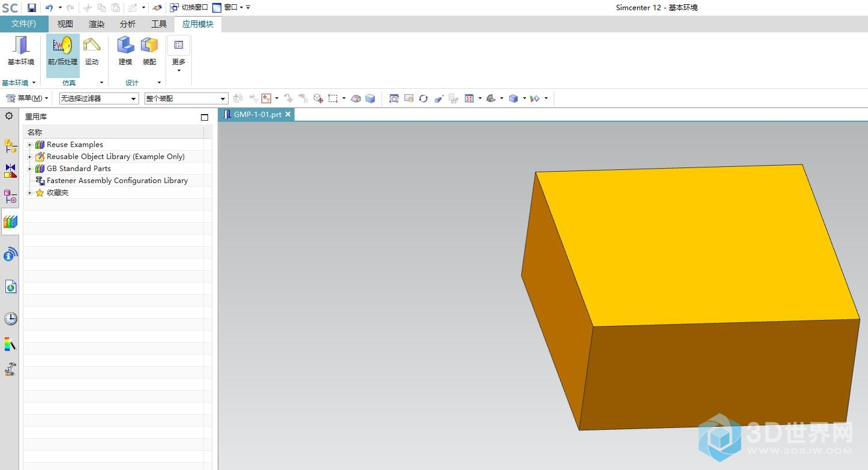Launch the 装配 assemblies application
Image resolution: width=868 pixels, height=470 pixels.
[x=149, y=51]
